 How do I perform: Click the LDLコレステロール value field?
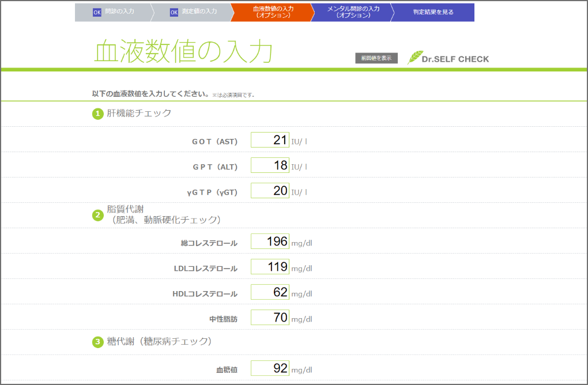(270, 266)
